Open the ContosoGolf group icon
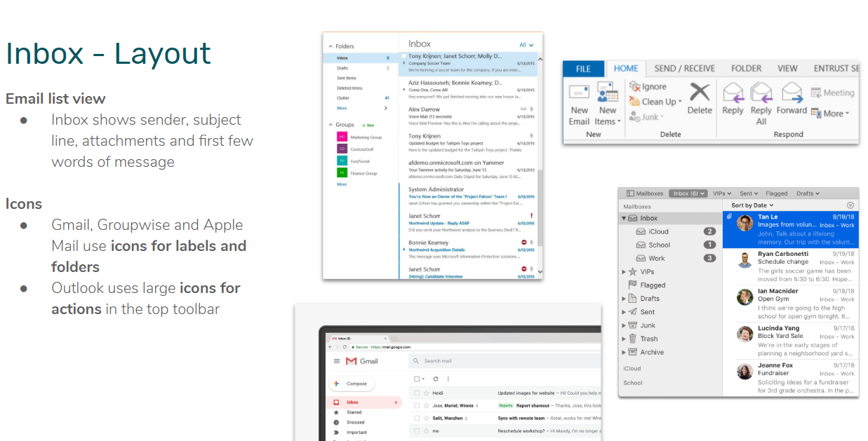The image size is (868, 441). click(x=342, y=149)
